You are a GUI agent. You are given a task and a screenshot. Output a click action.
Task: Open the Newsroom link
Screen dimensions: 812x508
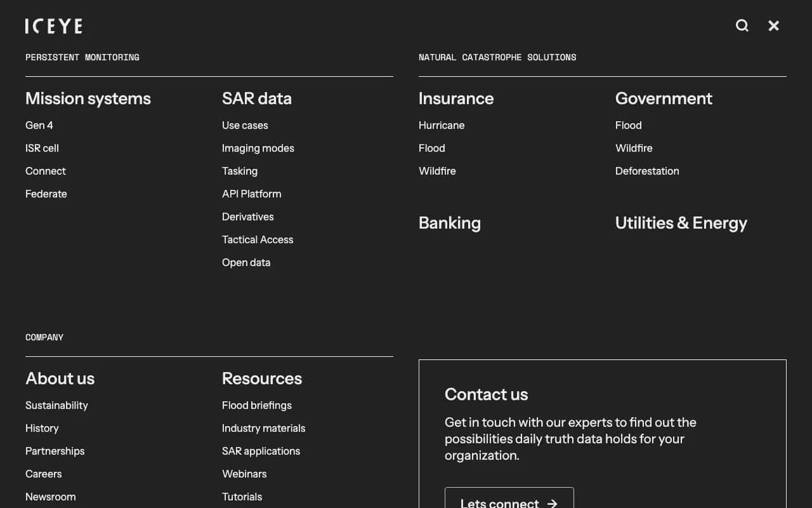click(x=51, y=497)
